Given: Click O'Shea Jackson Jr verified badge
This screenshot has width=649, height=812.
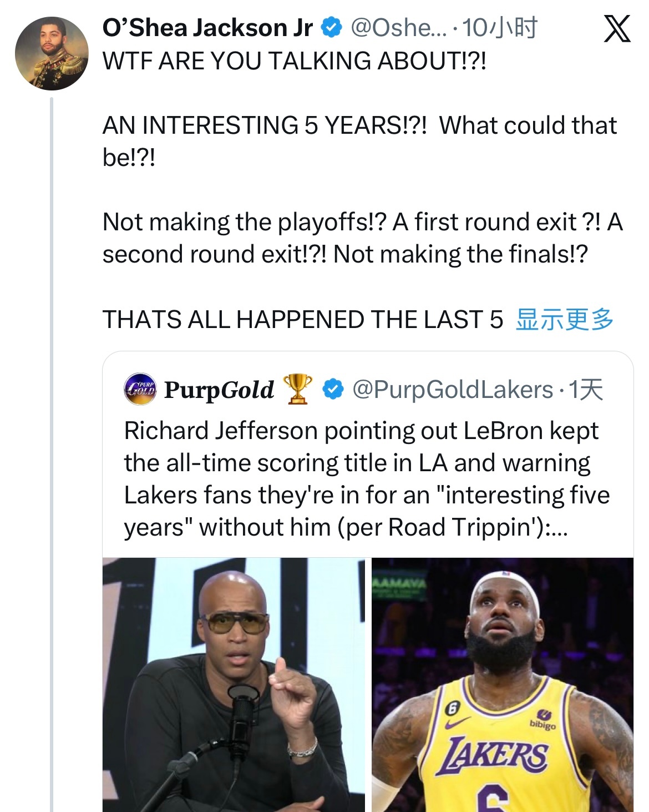Looking at the screenshot, I should [332, 28].
